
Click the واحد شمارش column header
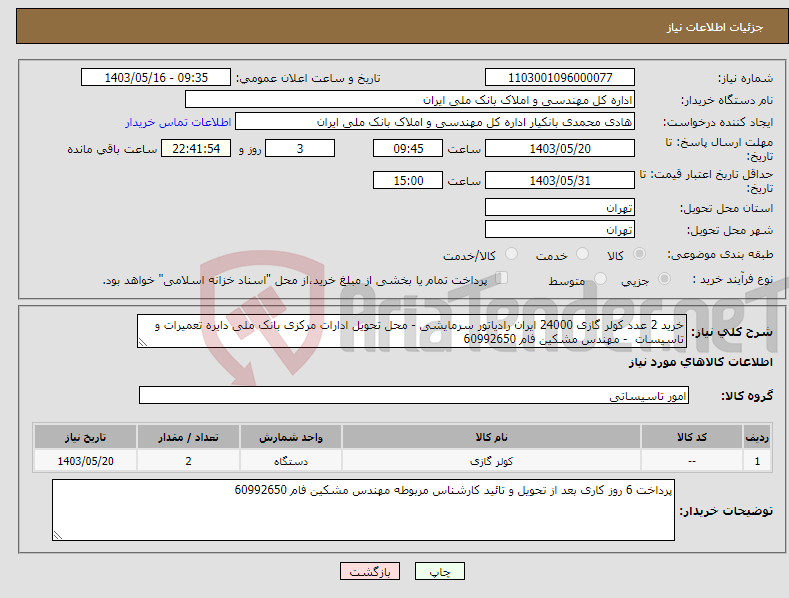[x=291, y=437]
